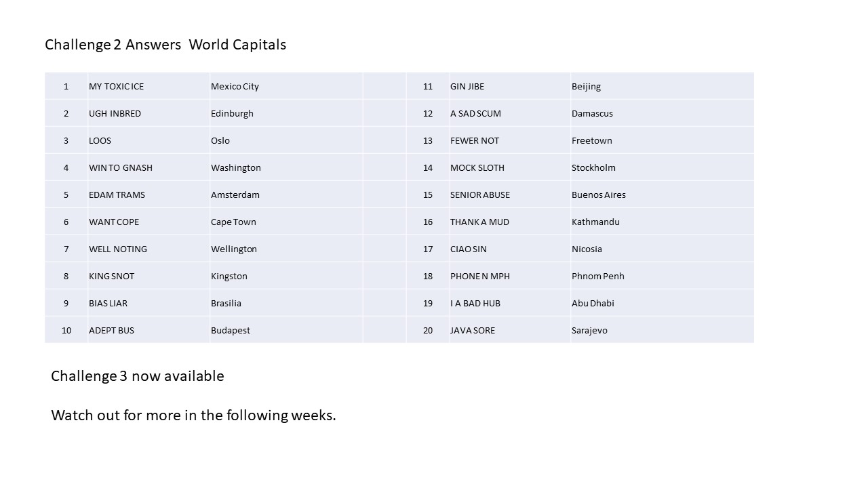This screenshot has height=488, width=868.
Task: Click the THANK A MUD cell
Action: pyautogui.click(x=510, y=222)
